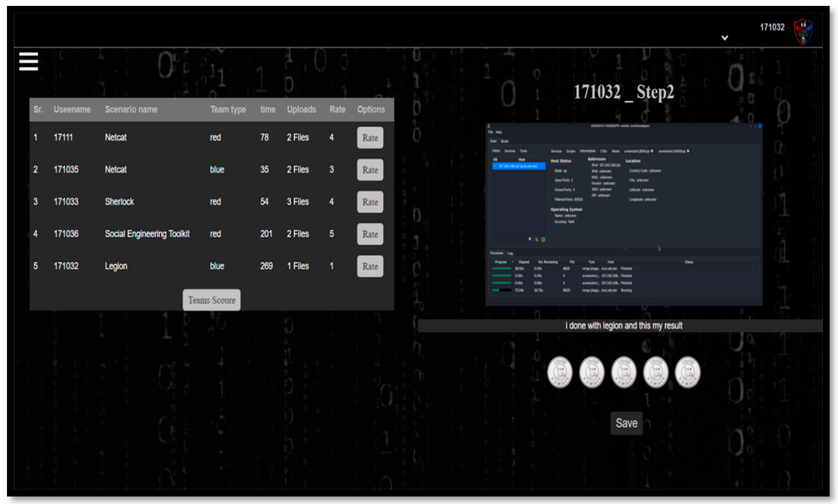The height and width of the screenshot is (504, 838).
Task: Select the fourth rating coin
Action: (655, 372)
